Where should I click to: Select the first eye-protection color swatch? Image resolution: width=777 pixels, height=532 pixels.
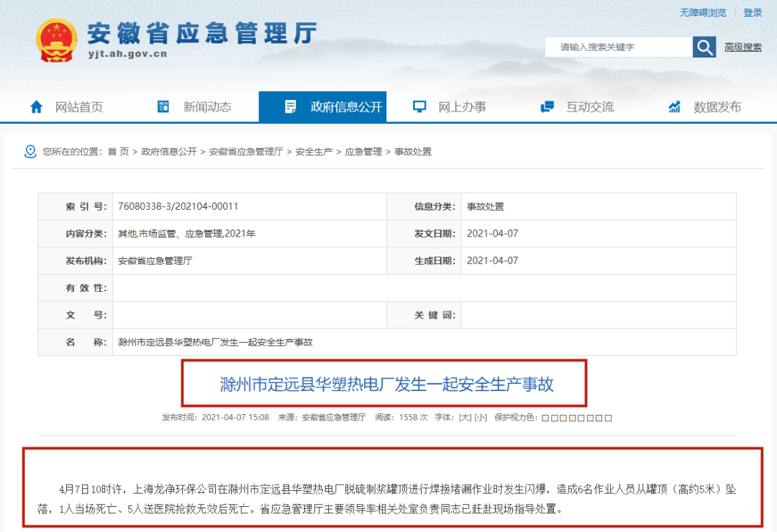click(545, 418)
